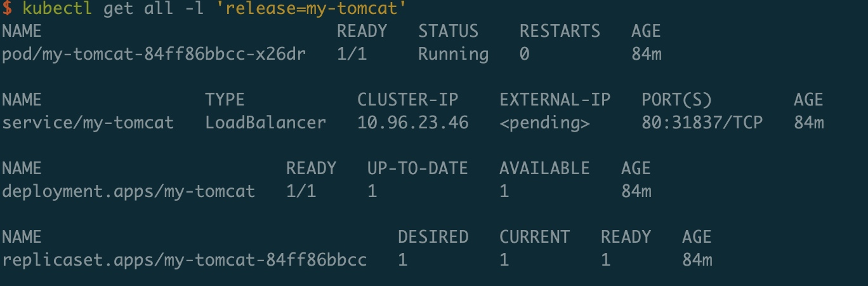Click the DESIRED column header
This screenshot has height=286, width=868.
click(433, 238)
